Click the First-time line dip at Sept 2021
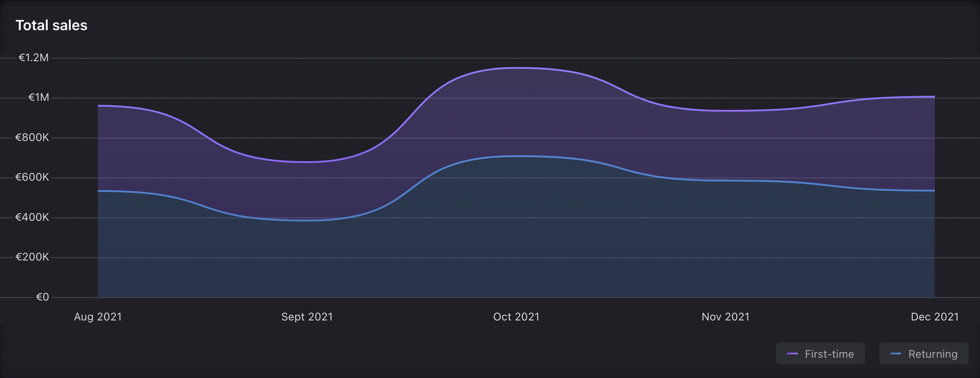980x378 pixels. [x=307, y=162]
